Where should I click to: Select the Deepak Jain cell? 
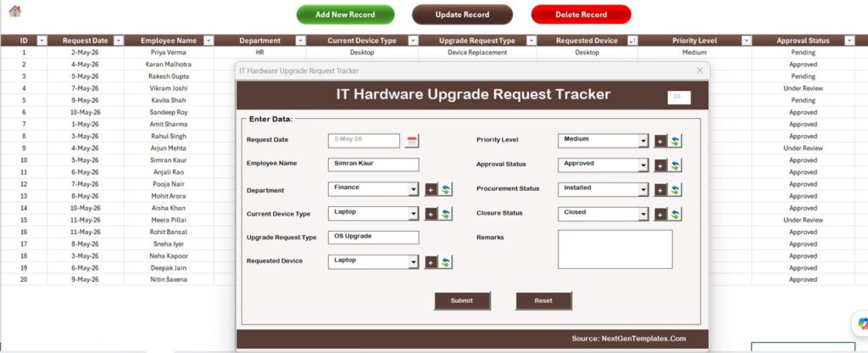(169, 268)
